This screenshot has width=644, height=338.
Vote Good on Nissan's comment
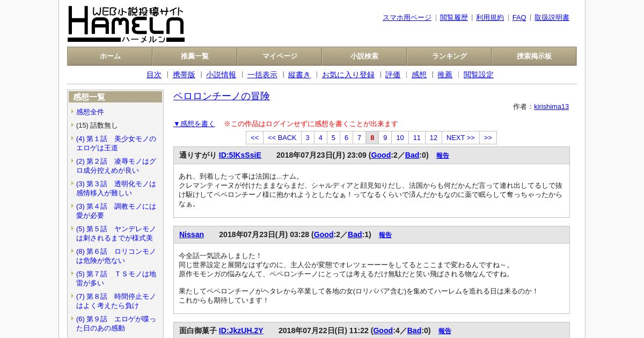(x=324, y=235)
